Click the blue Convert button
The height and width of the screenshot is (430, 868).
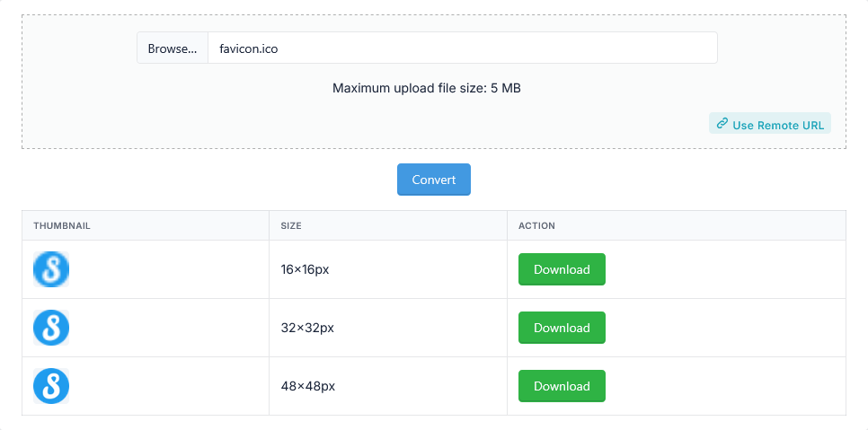tap(433, 180)
